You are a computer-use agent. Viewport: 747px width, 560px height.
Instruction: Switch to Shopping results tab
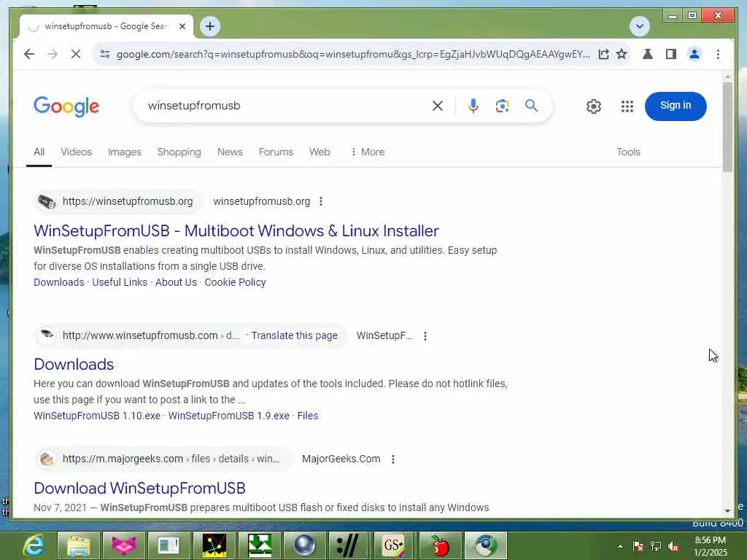179,152
